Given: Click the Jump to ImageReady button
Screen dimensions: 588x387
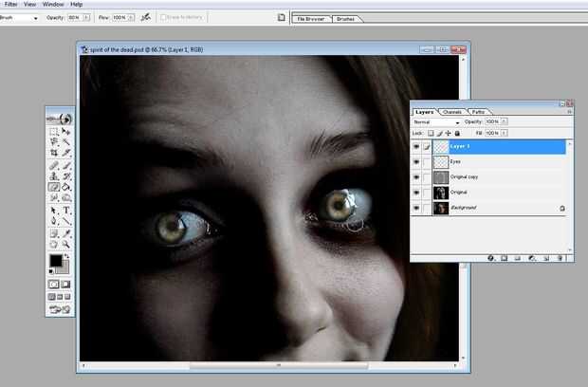Looking at the screenshot, I should pyautogui.click(x=60, y=310).
